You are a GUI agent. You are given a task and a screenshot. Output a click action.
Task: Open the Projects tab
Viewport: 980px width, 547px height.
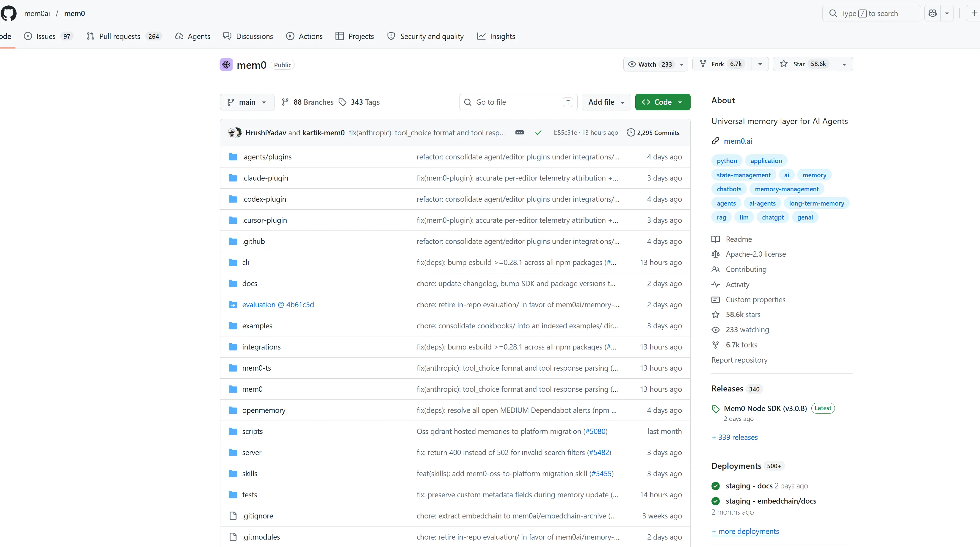355,36
